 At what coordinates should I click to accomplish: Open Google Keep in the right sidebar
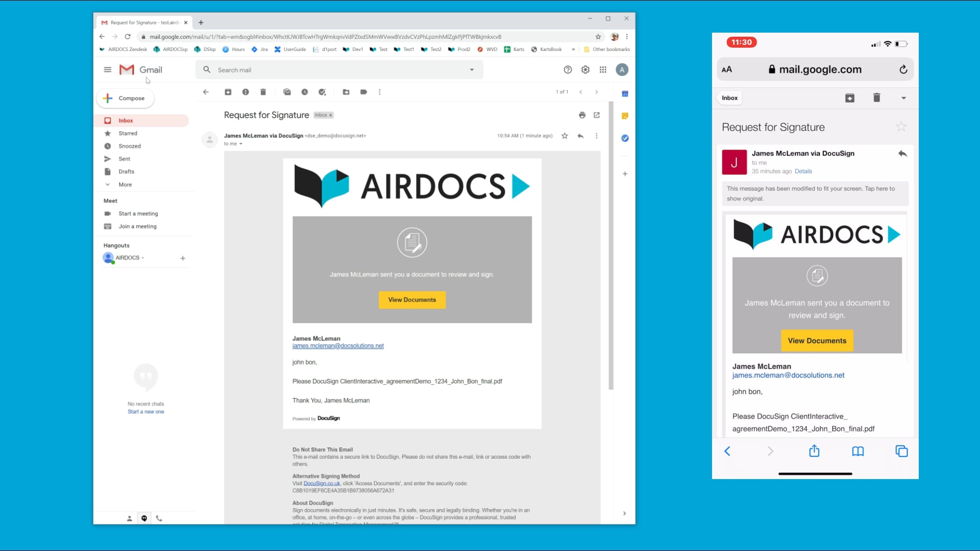(625, 116)
